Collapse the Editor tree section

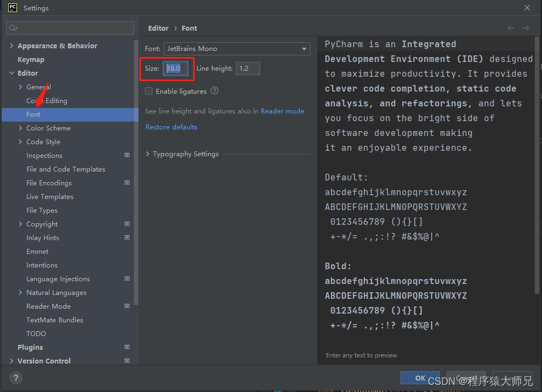[12, 73]
